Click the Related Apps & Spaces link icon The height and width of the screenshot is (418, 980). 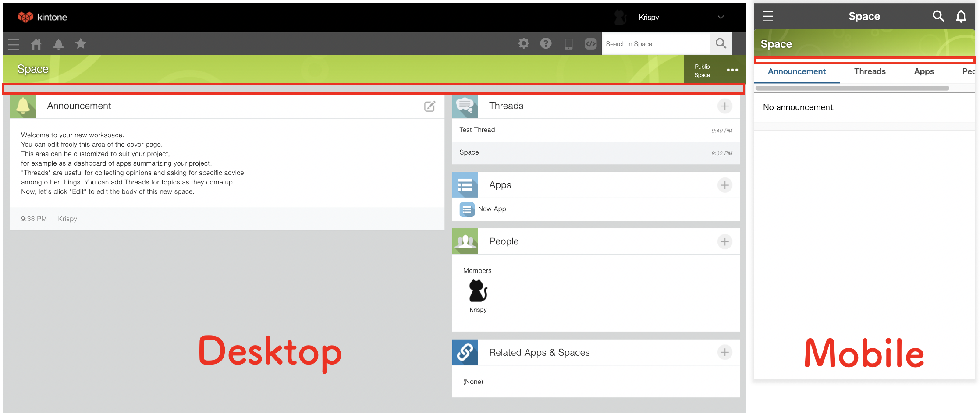point(465,352)
